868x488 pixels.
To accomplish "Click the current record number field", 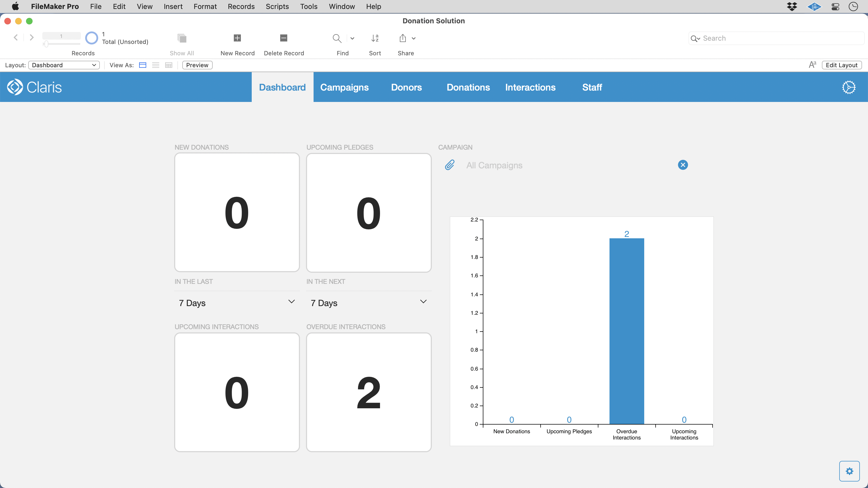I will pos(61,36).
